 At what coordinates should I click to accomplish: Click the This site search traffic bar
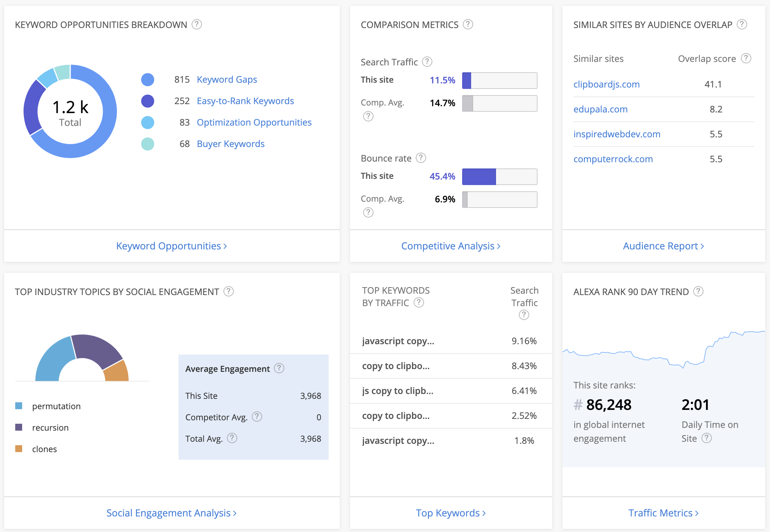[499, 80]
